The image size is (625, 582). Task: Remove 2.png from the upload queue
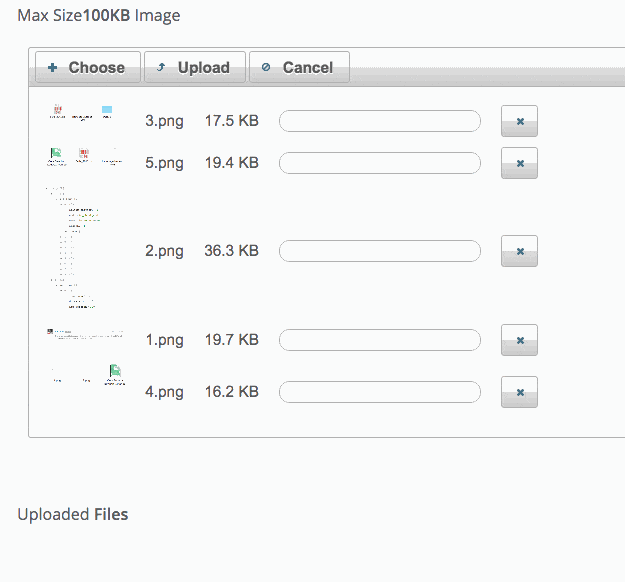point(519,251)
